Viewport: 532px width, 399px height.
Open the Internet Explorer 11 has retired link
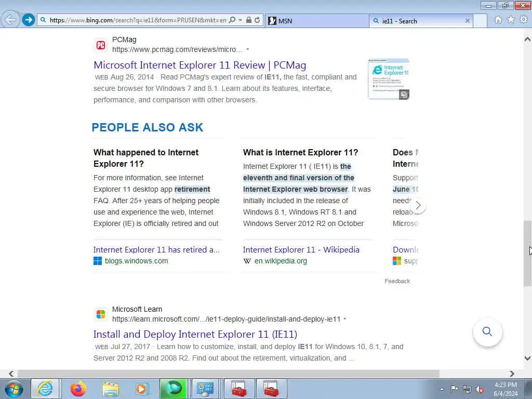click(x=156, y=250)
